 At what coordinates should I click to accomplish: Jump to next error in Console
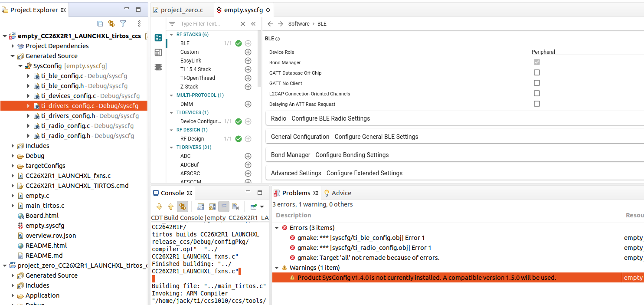click(159, 207)
